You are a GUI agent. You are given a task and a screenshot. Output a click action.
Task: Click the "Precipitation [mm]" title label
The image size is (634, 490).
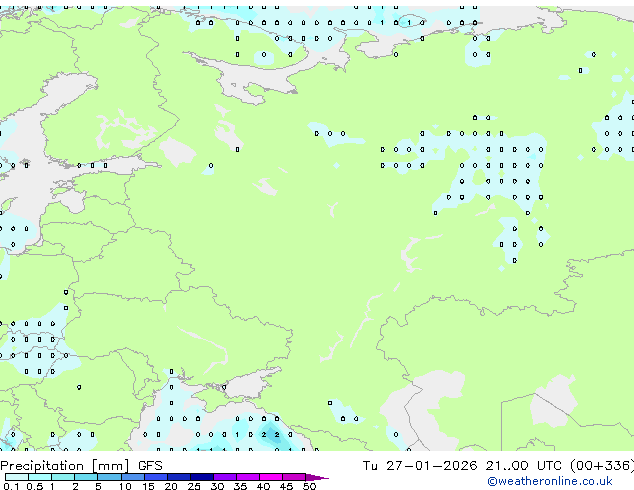tap(64, 466)
